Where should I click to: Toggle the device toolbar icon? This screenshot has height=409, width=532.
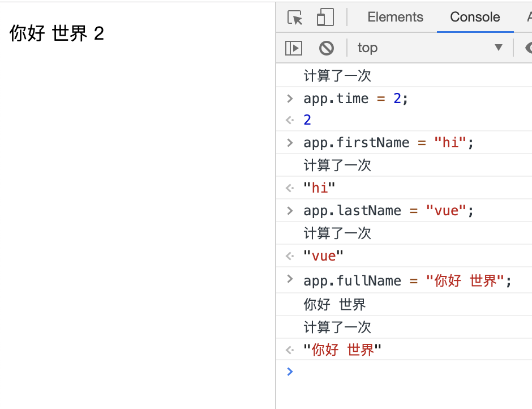325,17
